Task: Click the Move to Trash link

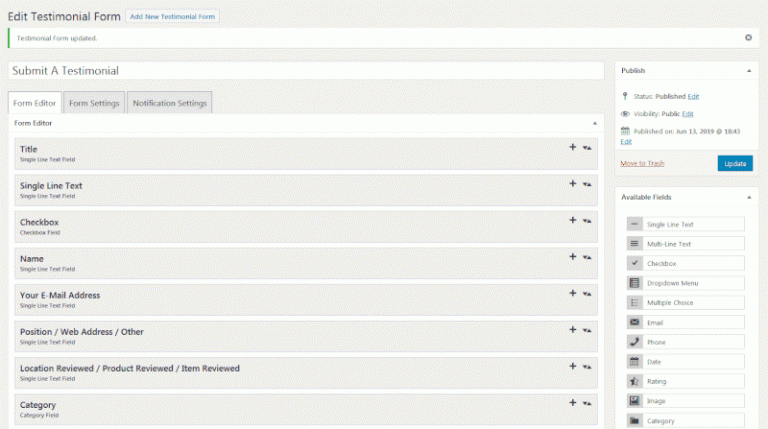Action: coord(642,163)
